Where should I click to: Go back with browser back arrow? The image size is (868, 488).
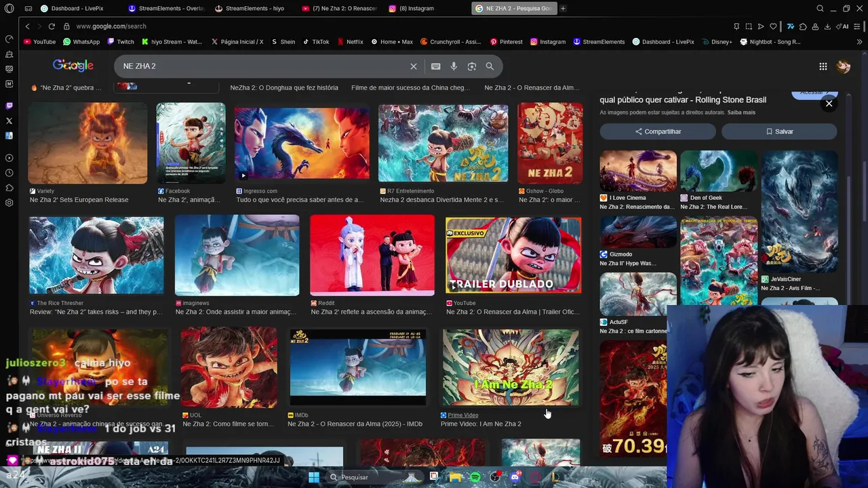click(x=28, y=26)
